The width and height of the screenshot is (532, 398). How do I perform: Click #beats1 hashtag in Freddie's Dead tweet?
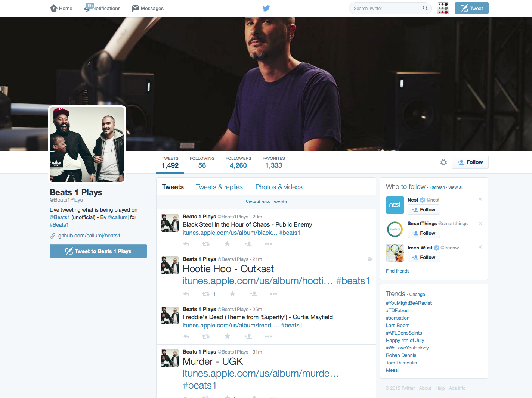coord(292,326)
